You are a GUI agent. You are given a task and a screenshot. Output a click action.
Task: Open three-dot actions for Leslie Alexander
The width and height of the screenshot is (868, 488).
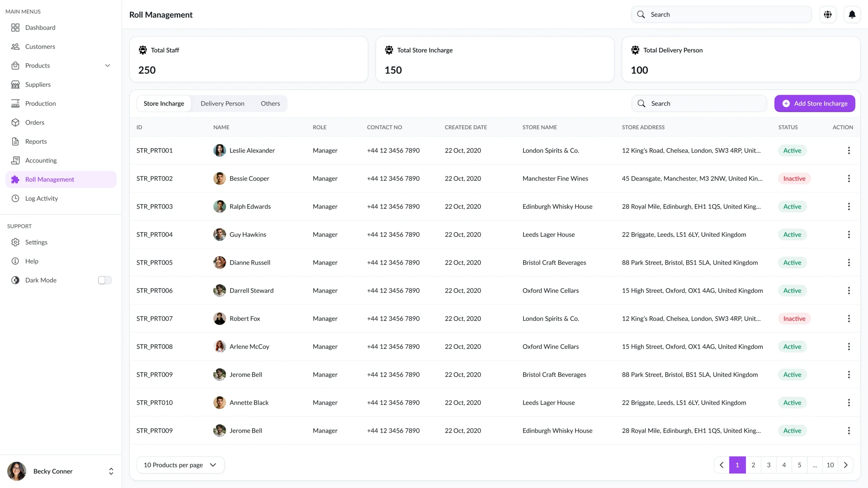[x=849, y=150]
